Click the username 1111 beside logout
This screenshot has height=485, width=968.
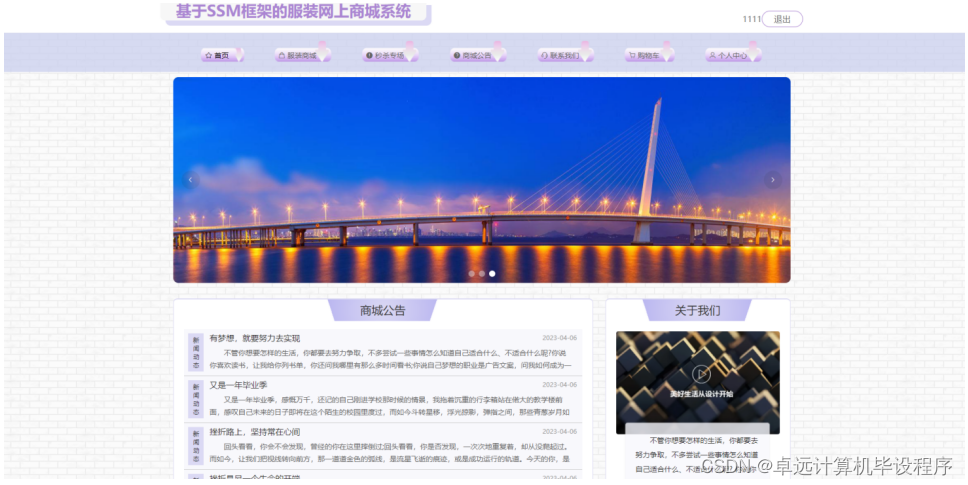pyautogui.click(x=751, y=19)
